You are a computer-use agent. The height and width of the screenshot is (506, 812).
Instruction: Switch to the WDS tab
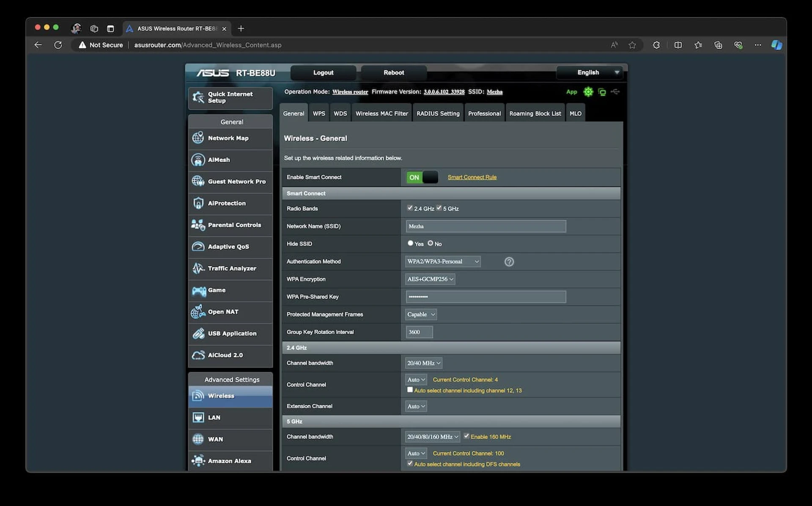pos(340,113)
